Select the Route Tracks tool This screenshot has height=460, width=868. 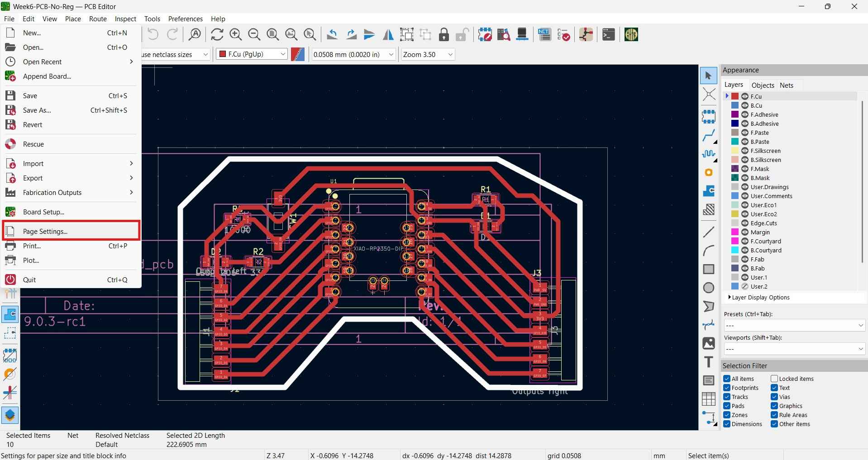coord(709,135)
